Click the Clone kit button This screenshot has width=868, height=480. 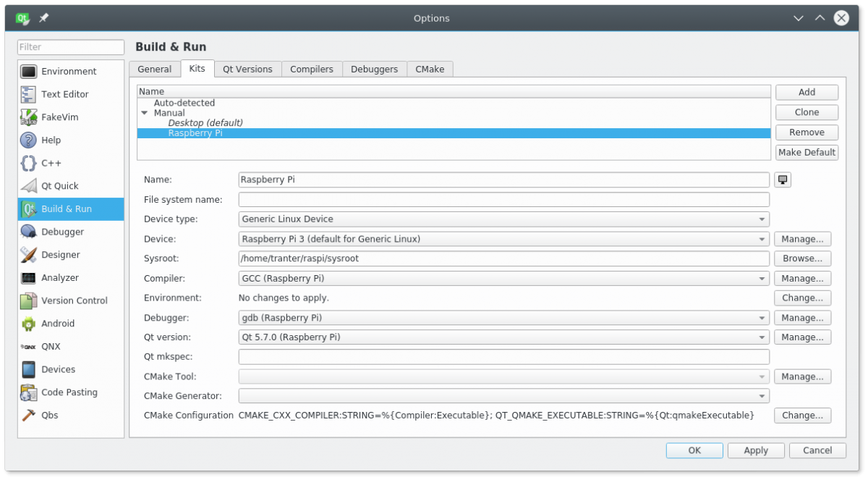point(807,112)
